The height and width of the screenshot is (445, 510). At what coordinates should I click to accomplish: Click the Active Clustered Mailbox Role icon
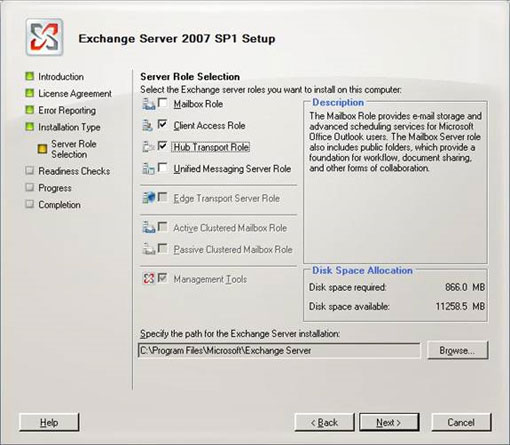tap(149, 227)
